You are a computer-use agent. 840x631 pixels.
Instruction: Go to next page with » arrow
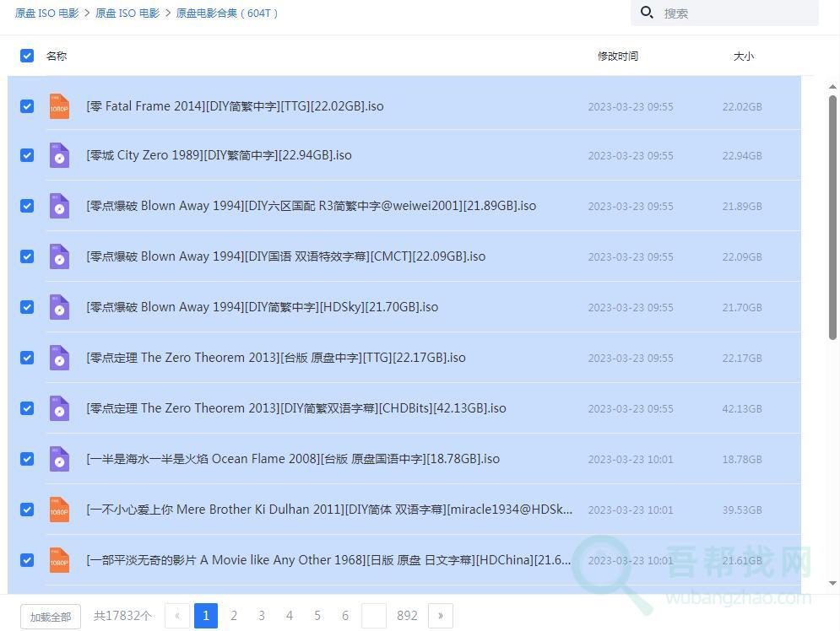(x=440, y=616)
